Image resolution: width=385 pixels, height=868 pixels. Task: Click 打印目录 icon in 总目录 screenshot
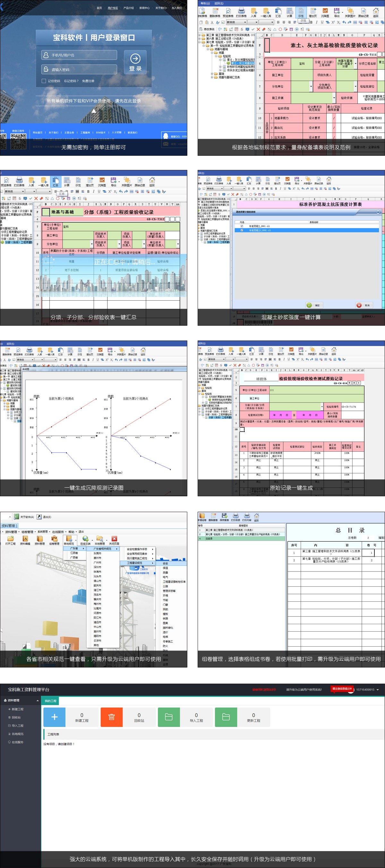click(235, 517)
